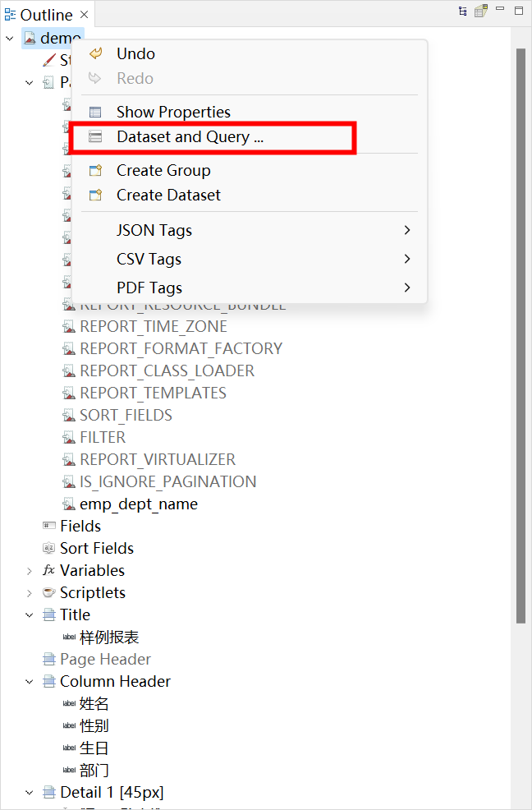
Task: Click the Scriptlets cup icon
Action: pyautogui.click(x=48, y=593)
